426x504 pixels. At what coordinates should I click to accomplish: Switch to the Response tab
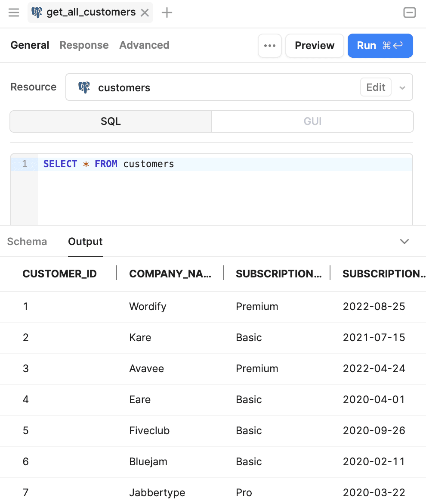point(84,45)
